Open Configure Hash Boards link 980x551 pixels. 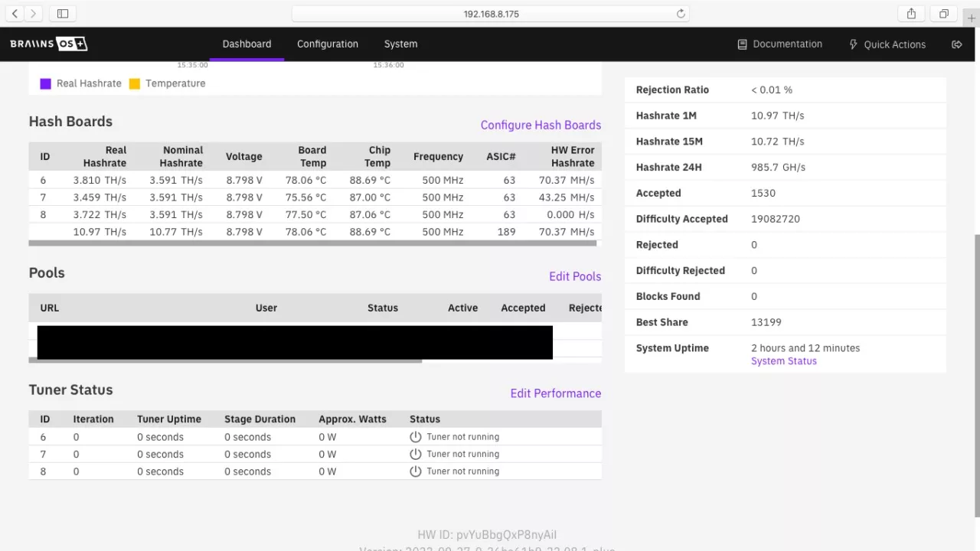[541, 125]
